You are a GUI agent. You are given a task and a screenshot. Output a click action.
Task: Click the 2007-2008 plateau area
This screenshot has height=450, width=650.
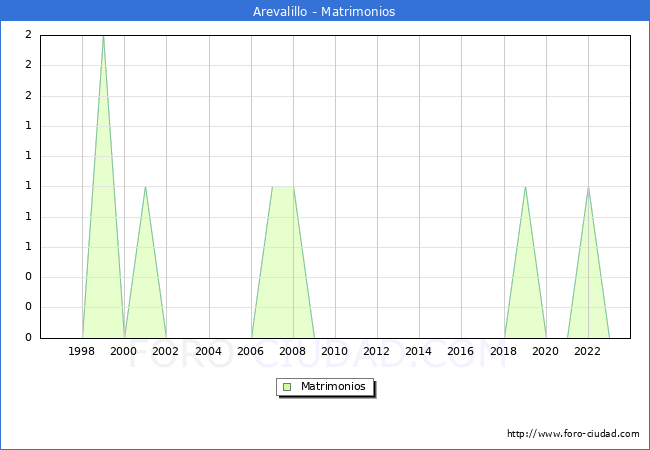[x=283, y=261]
